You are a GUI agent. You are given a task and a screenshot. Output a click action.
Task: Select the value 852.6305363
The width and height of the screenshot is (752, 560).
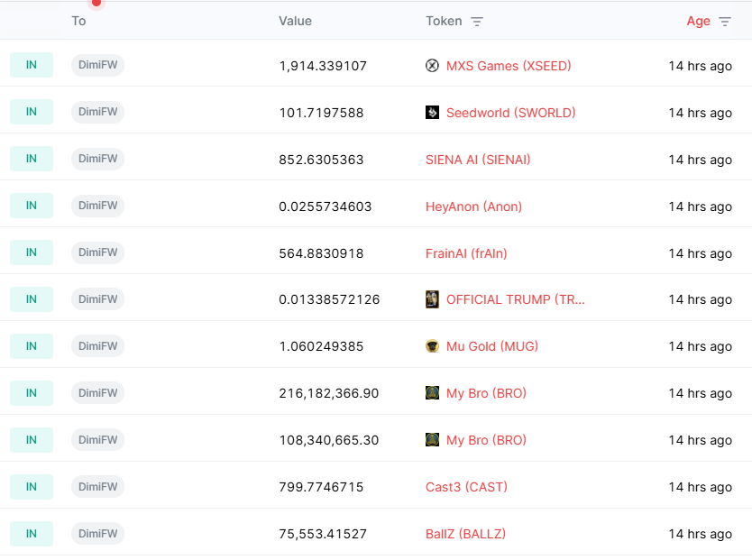pos(321,160)
